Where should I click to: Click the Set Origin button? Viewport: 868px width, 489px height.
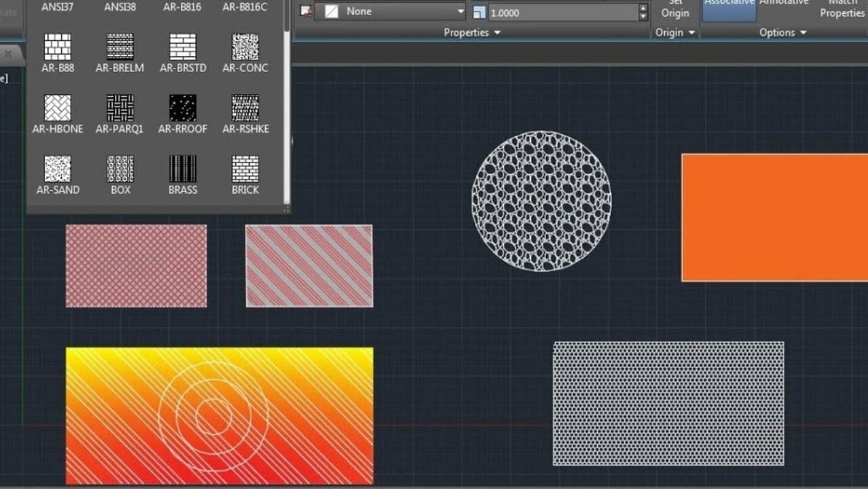(x=675, y=9)
